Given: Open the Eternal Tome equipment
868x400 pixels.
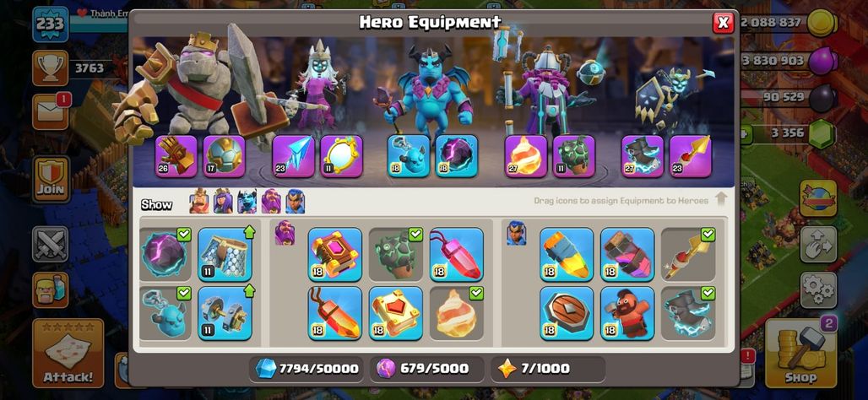Looking at the screenshot, I should pos(335,255).
